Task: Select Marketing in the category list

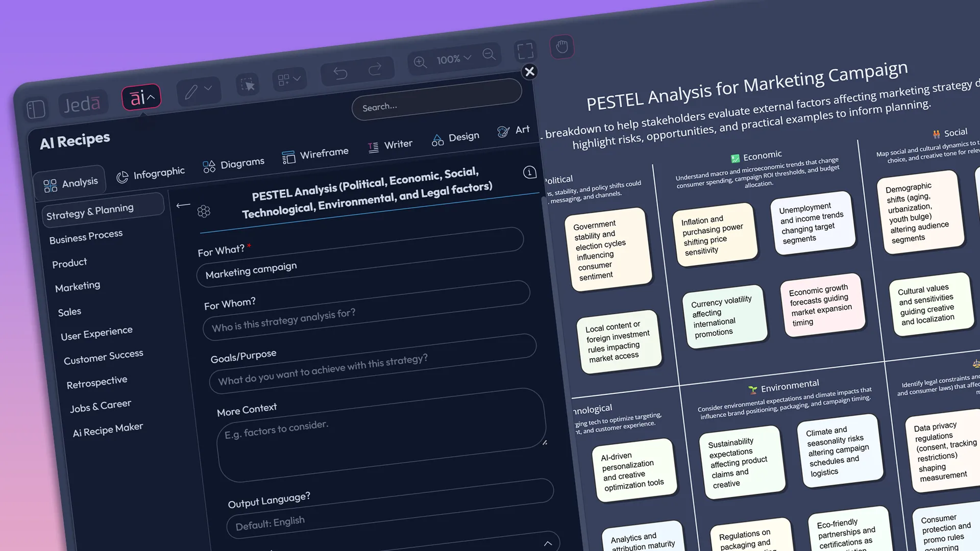Action: (78, 287)
